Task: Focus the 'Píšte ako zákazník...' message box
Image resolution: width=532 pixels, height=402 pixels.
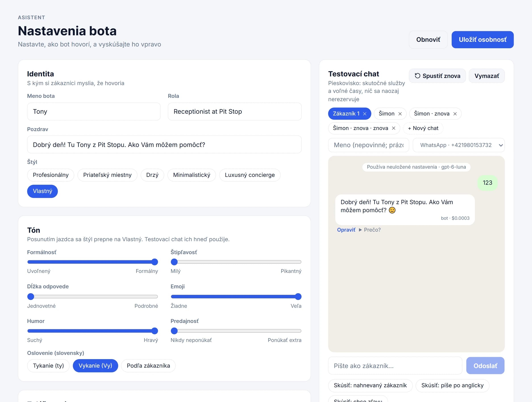Action: coord(395,366)
